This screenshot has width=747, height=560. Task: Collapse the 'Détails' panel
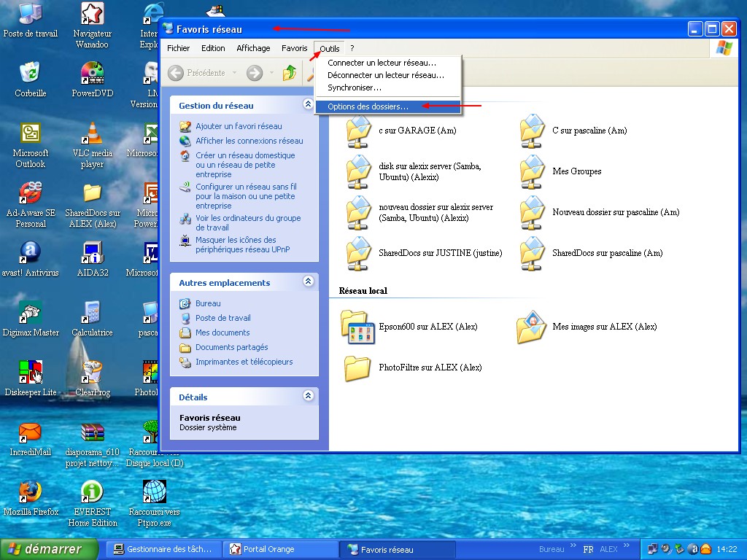pyautogui.click(x=308, y=396)
